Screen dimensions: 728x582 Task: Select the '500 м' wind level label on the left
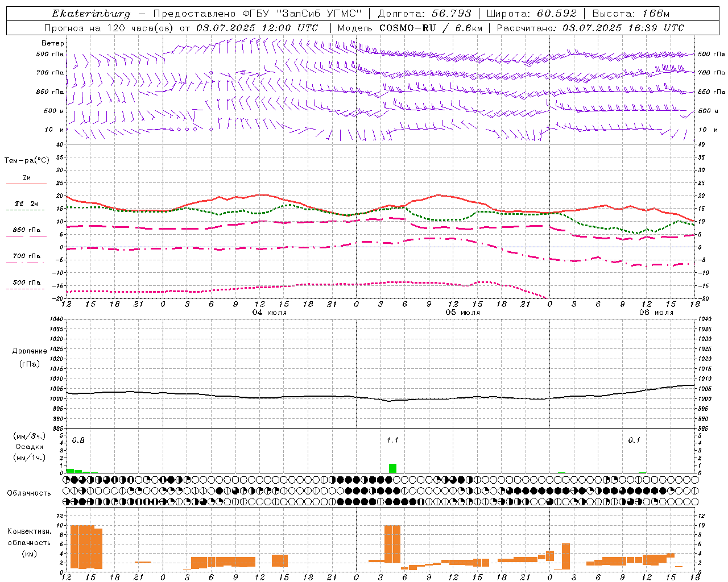point(54,111)
